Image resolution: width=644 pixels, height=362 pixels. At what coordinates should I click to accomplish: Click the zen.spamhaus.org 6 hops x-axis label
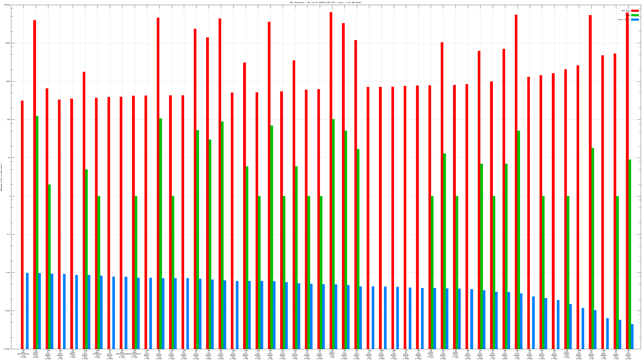coord(97,354)
